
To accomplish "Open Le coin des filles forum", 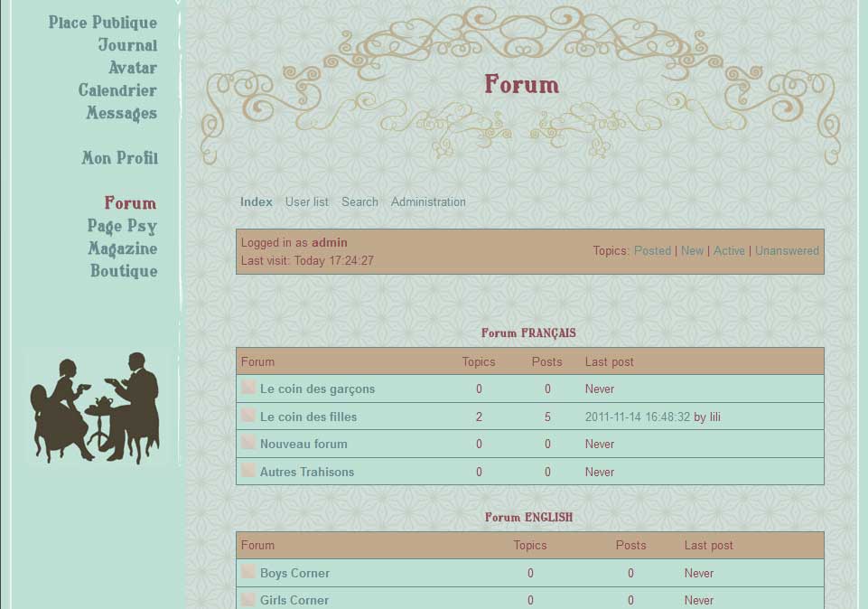I will (308, 417).
